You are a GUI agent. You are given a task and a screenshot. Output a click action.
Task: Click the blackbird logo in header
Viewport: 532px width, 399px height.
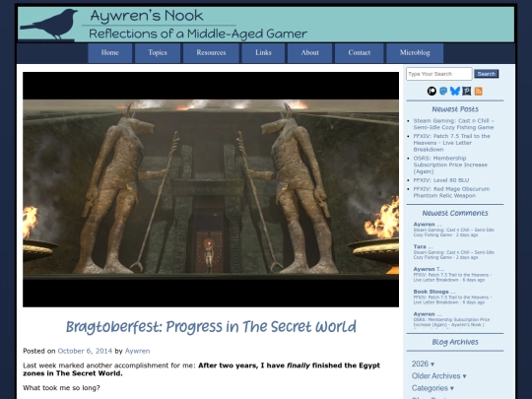[49, 24]
